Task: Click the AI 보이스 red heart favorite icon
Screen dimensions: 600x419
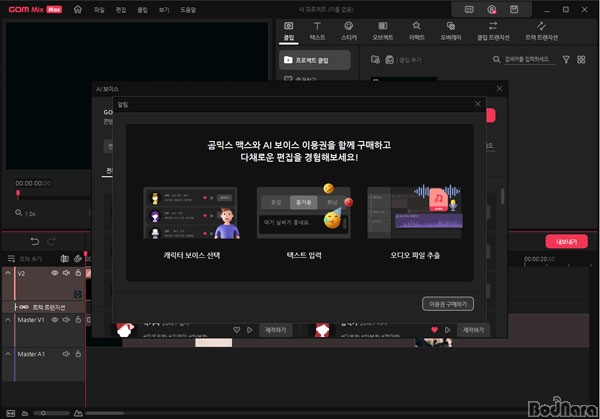Action: (434, 330)
